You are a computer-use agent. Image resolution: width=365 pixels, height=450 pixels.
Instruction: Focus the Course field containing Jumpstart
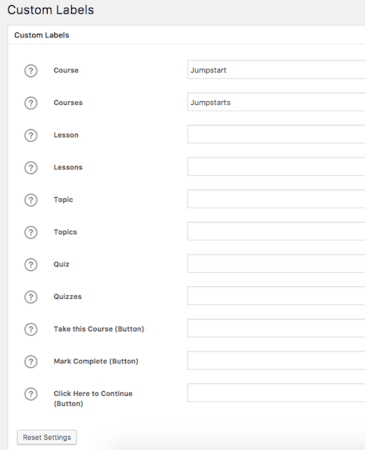pyautogui.click(x=276, y=70)
